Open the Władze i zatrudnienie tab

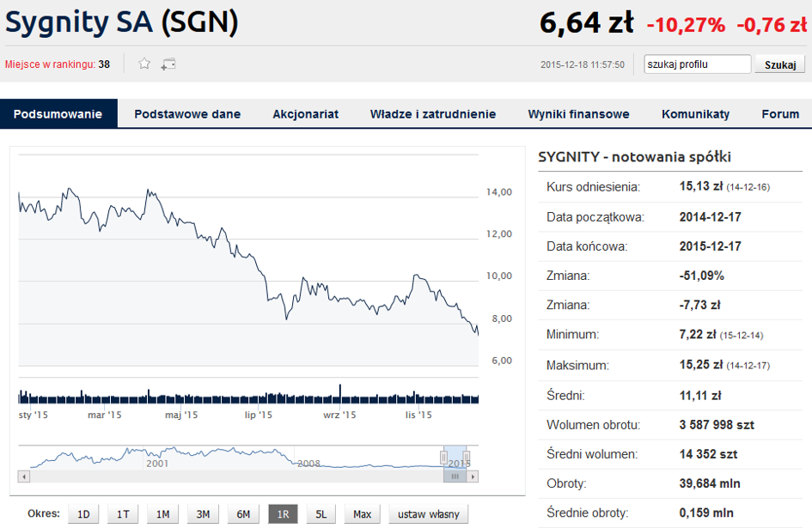[433, 114]
